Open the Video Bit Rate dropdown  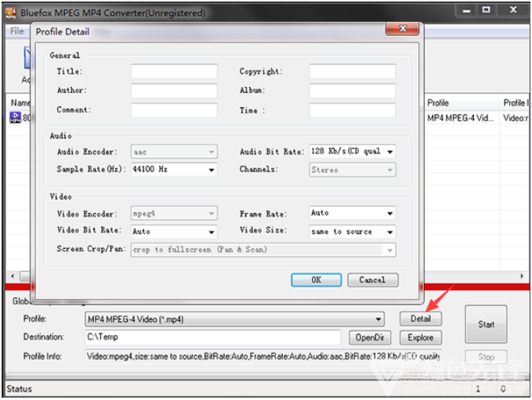174,232
